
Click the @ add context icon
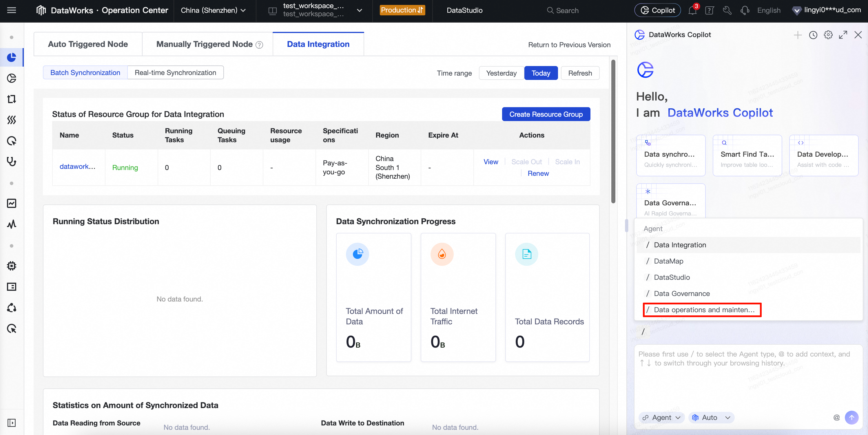[836, 418]
